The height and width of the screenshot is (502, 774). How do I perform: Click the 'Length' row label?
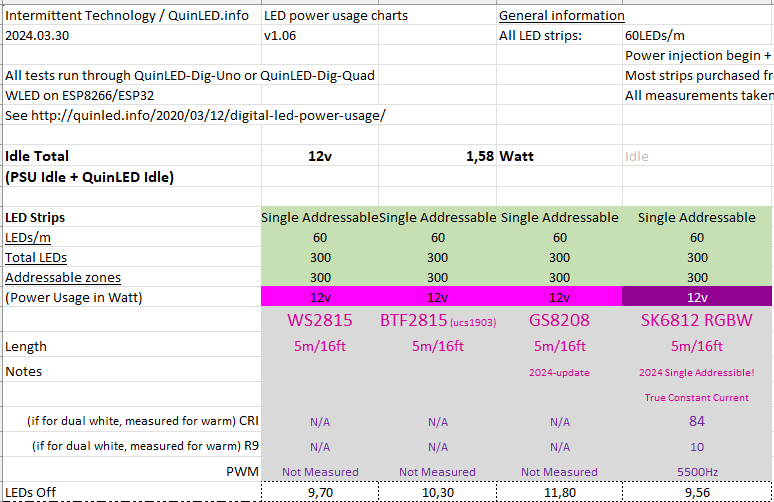click(26, 347)
